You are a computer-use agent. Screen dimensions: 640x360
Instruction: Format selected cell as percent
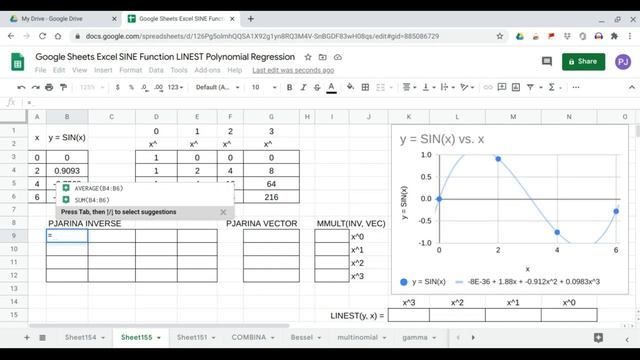(131, 87)
